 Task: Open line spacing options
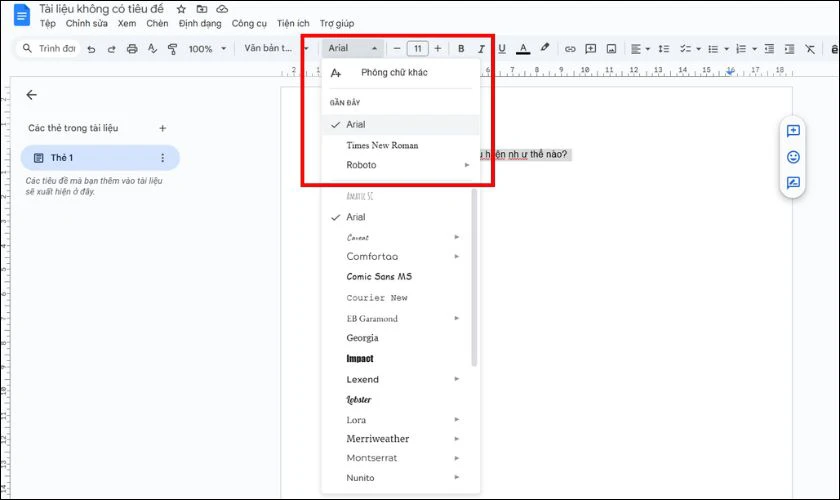click(664, 49)
